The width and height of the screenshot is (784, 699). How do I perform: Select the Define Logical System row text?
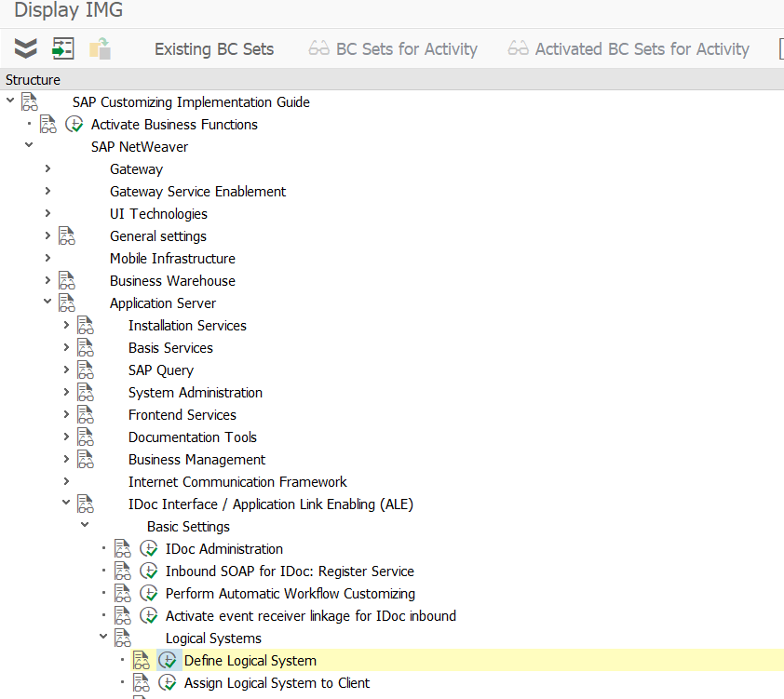[x=250, y=661]
